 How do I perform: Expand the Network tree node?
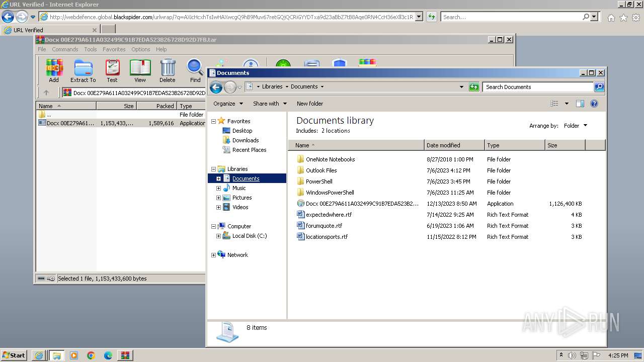pyautogui.click(x=213, y=255)
